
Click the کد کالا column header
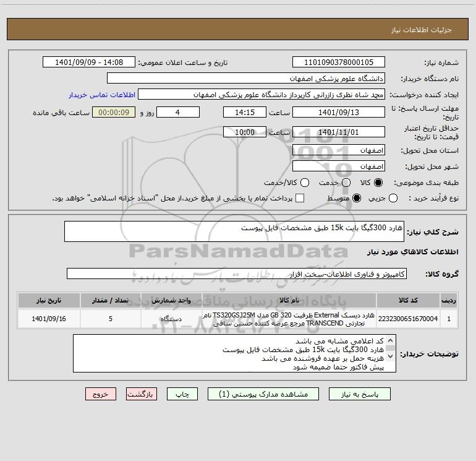click(408, 300)
